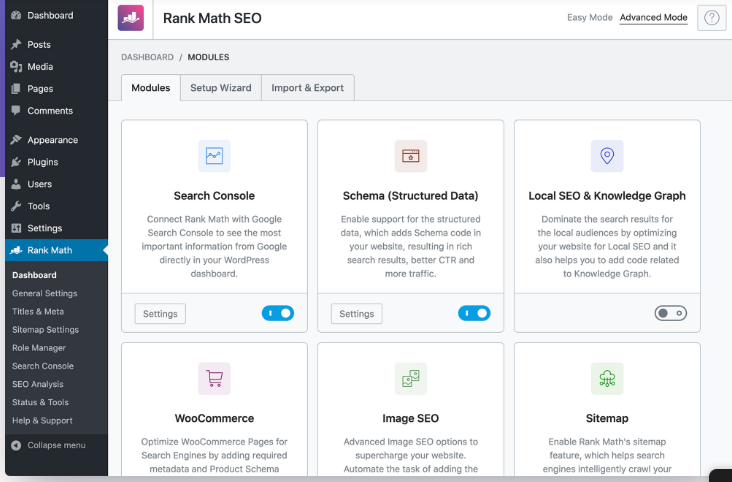Open Search Console submenu link
Image resolution: width=732 pixels, height=482 pixels.
pyautogui.click(x=43, y=366)
